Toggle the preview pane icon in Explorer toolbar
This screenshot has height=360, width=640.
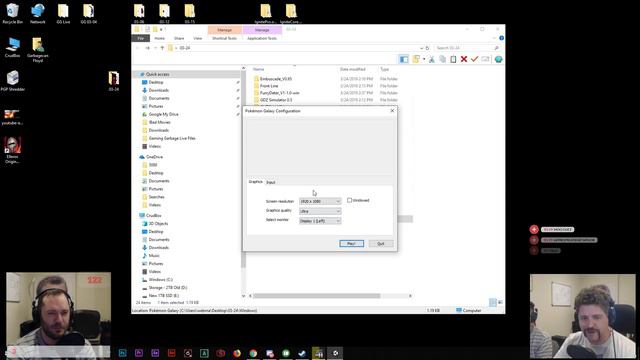point(404,59)
